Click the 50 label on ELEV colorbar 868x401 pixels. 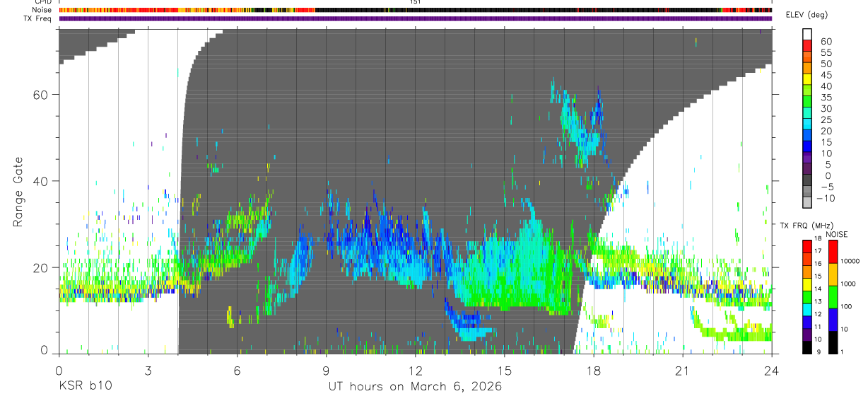pos(826,64)
